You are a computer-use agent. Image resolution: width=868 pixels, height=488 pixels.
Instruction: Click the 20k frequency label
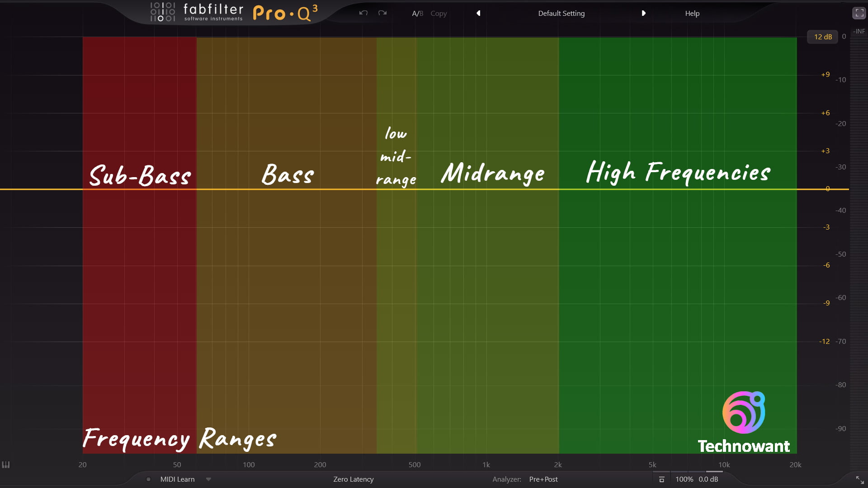click(x=795, y=465)
